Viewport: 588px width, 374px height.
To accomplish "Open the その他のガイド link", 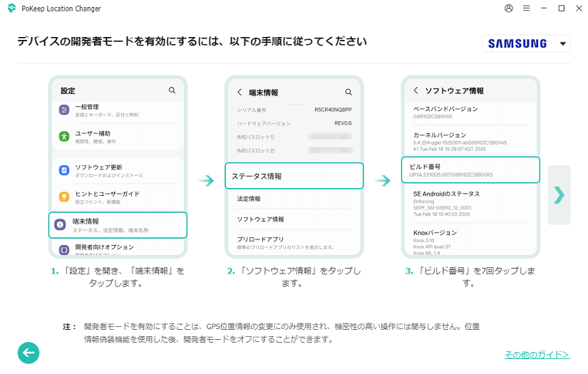I will pos(537,354).
